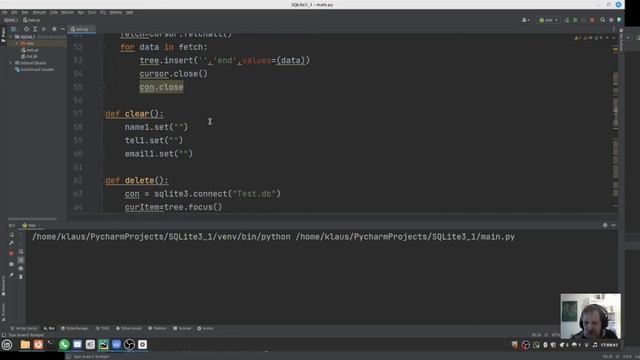The width and height of the screenshot is (640, 360).
Task: Click the Search Everywhere magnifier icon
Action: pos(602,20)
